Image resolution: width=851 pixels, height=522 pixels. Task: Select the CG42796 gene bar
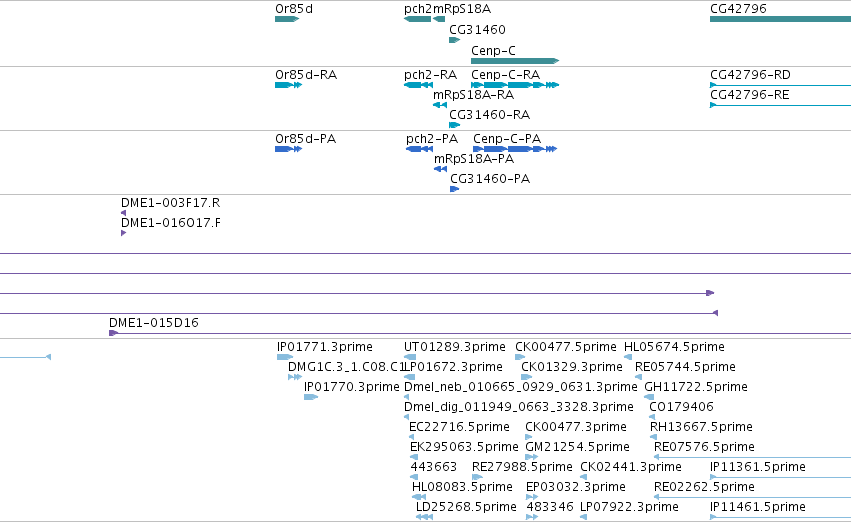pos(780,19)
